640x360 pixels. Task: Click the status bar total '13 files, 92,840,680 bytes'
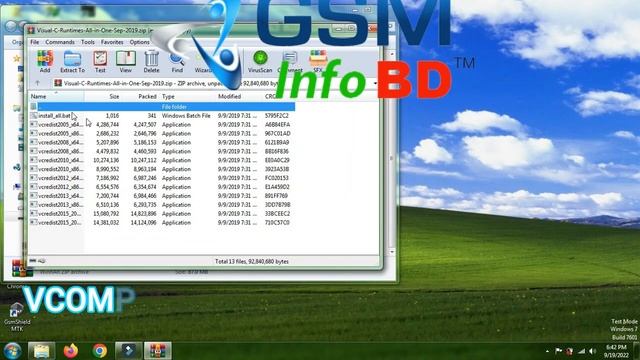(x=252, y=262)
